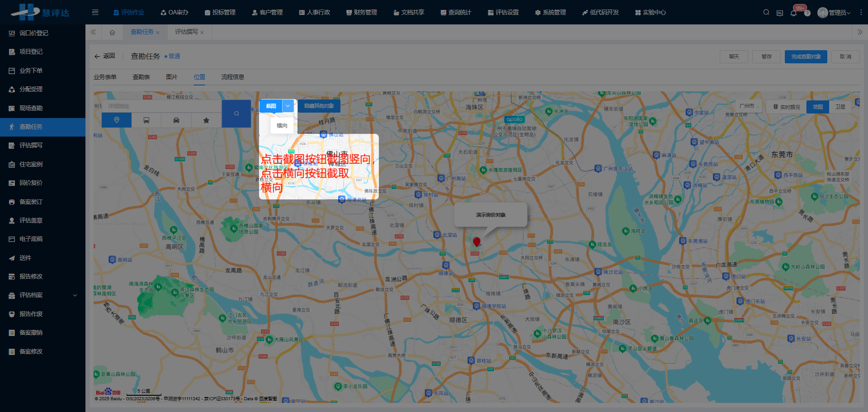Click the 完成查勘对象 button
The image size is (868, 412).
click(806, 57)
